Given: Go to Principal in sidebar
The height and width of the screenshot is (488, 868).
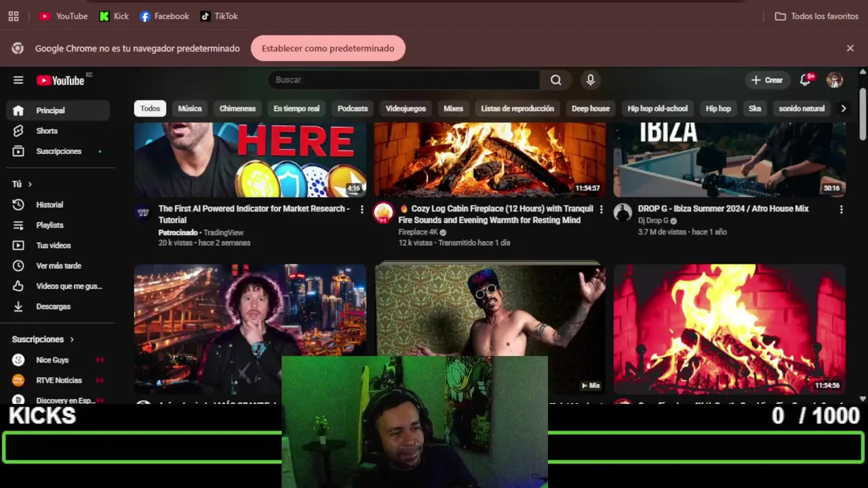Looking at the screenshot, I should [58, 110].
